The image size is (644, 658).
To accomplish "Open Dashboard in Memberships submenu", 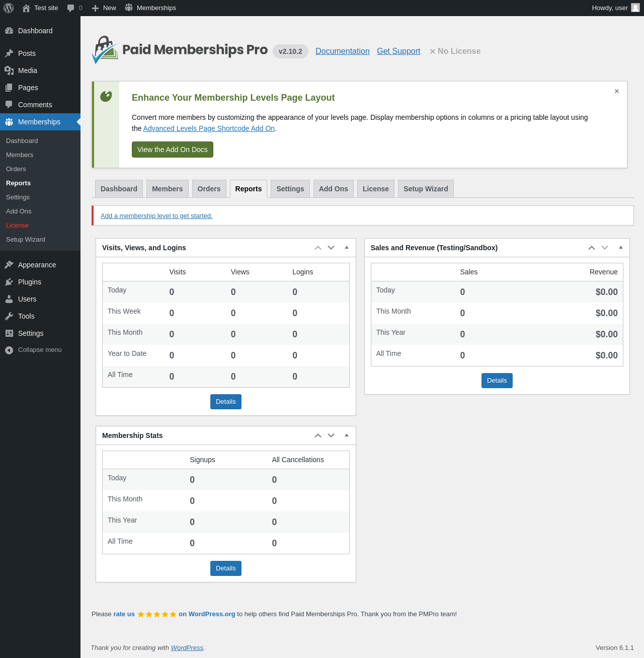I will [40, 141].
